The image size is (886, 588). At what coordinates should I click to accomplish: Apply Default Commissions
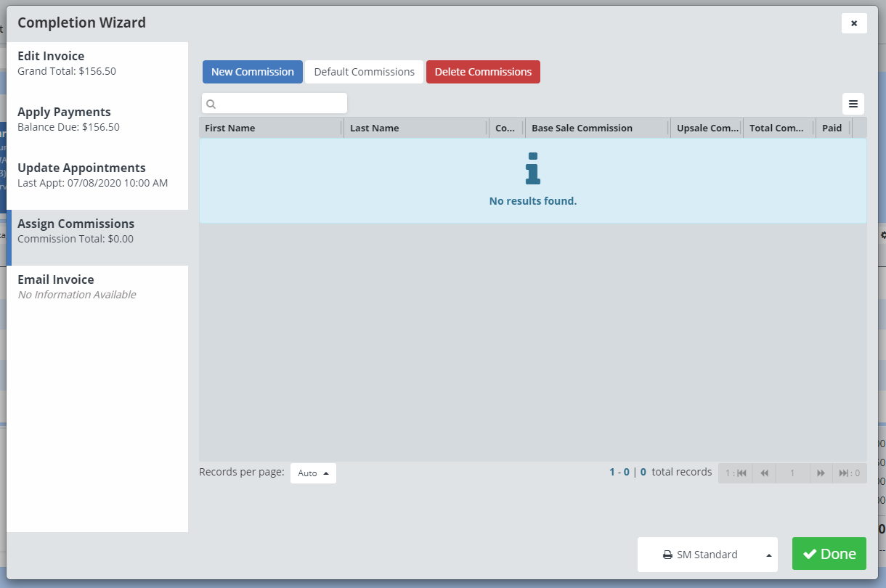364,72
